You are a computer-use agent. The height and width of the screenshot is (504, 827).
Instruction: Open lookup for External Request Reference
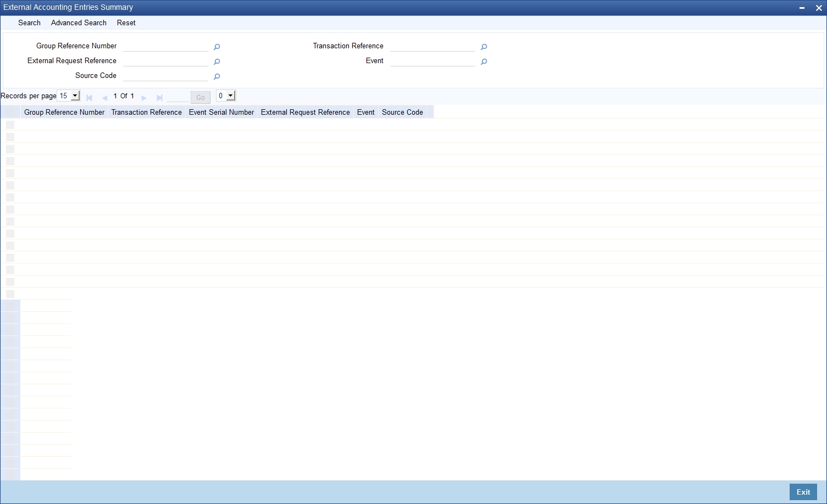217,62
